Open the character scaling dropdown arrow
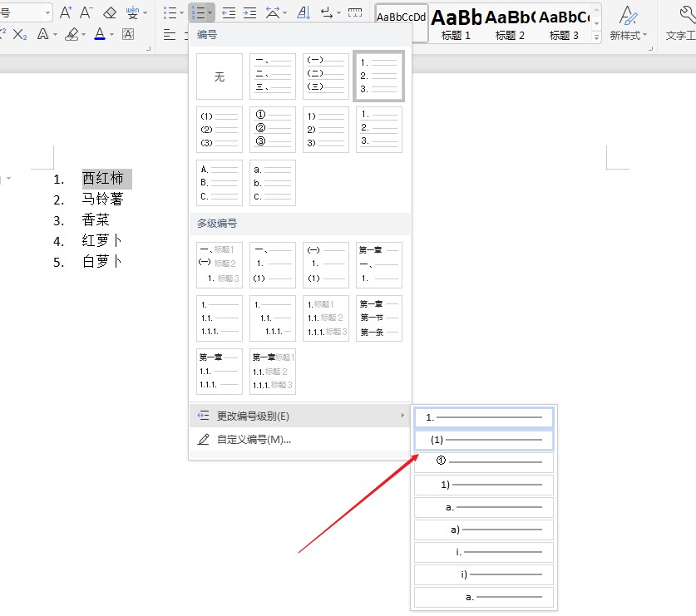Image resolution: width=696 pixels, height=616 pixels. pyautogui.click(x=285, y=12)
